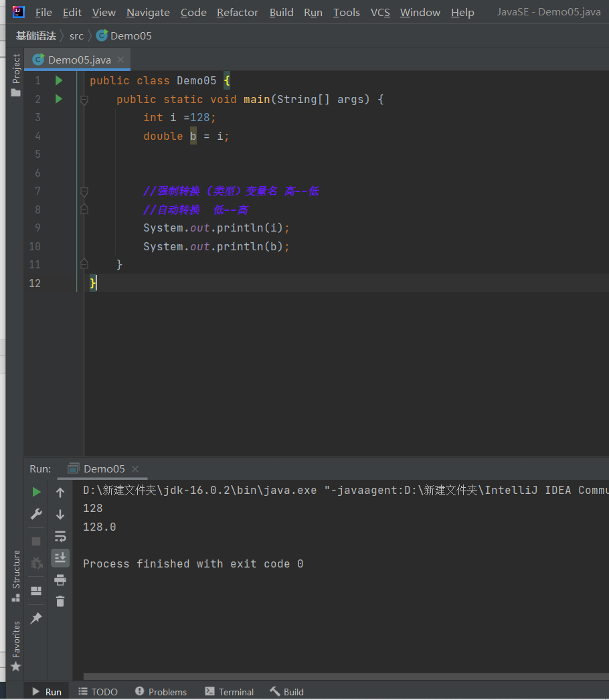Click the 强制转换 comment line
The image size is (609, 700).
pos(231,191)
